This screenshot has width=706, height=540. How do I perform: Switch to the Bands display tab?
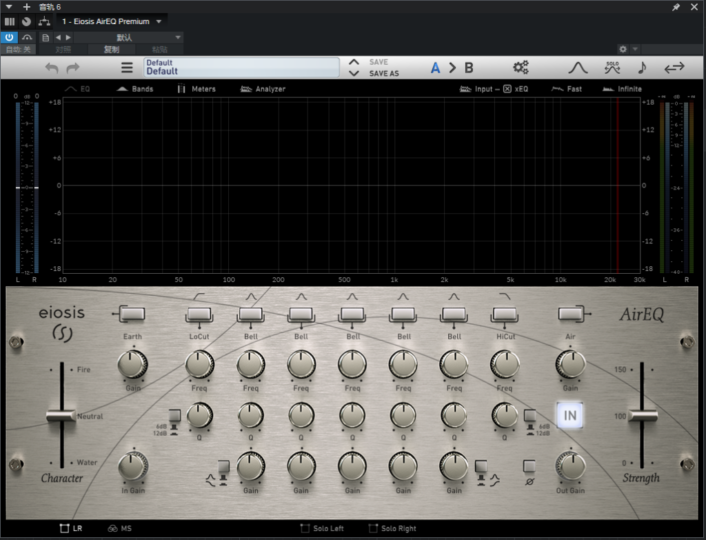pyautogui.click(x=135, y=89)
